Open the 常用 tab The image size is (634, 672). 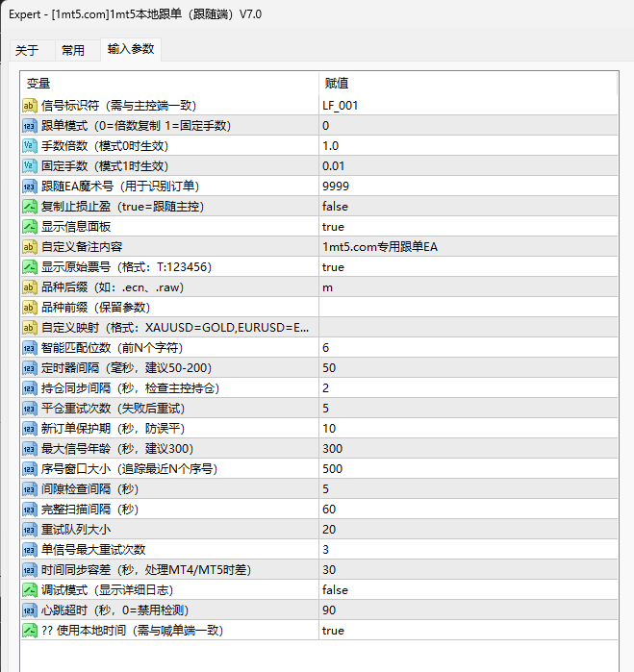coord(73,50)
